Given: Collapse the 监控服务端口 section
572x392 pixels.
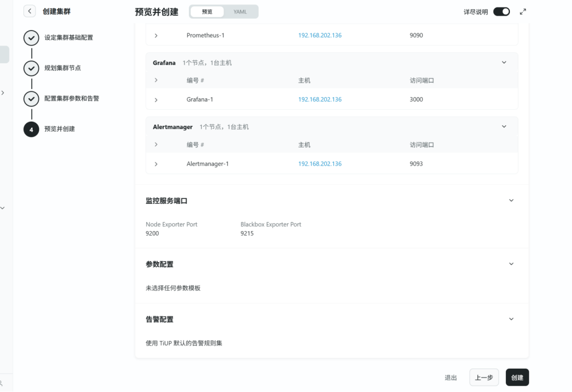Looking at the screenshot, I should coord(511,201).
